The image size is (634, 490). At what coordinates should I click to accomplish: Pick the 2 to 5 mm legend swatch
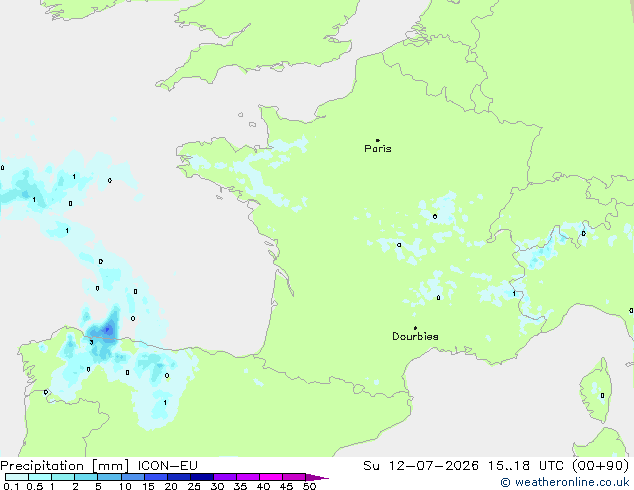tap(86, 477)
